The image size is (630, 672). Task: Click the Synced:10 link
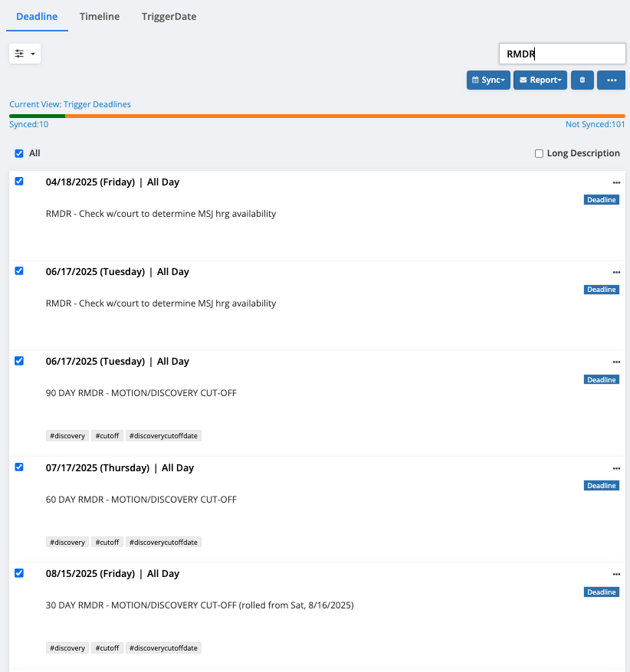(28, 124)
